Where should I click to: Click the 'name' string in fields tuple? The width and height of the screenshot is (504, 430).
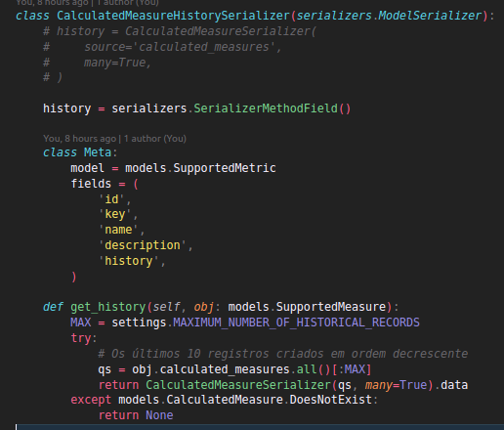118,230
